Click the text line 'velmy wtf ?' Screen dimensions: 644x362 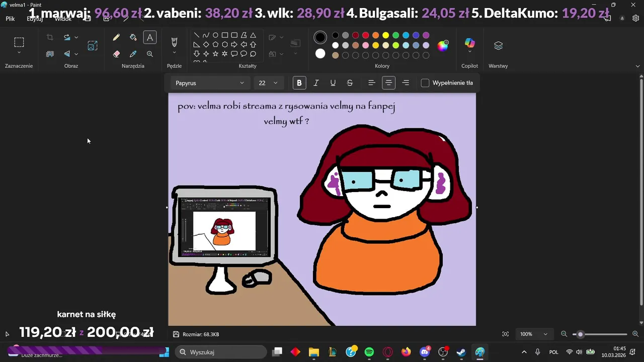[x=286, y=121]
